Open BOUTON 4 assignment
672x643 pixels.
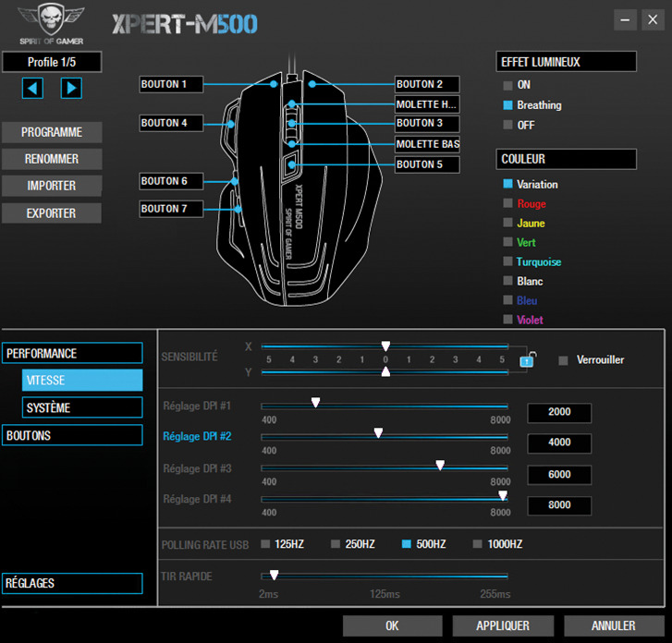click(171, 124)
